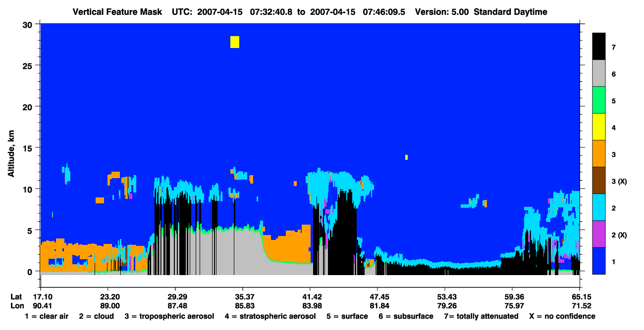Viewport: 644px width, 330px height.
Task: Click 'Standard Daytime' in the title
Action: pos(510,12)
